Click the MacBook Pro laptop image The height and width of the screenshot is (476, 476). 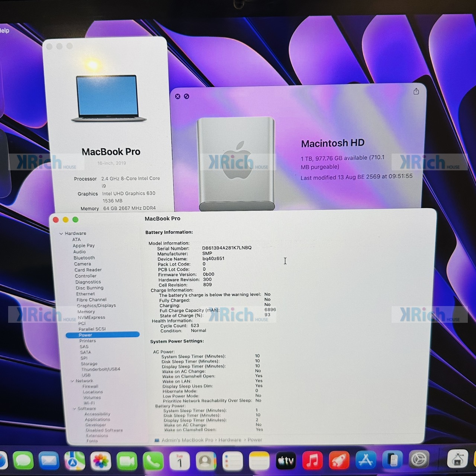(109, 99)
